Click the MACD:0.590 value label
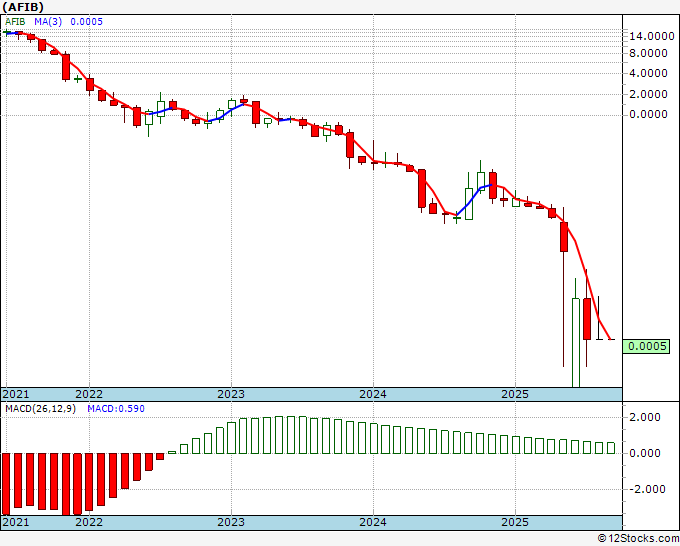680x546 pixels. click(x=116, y=409)
